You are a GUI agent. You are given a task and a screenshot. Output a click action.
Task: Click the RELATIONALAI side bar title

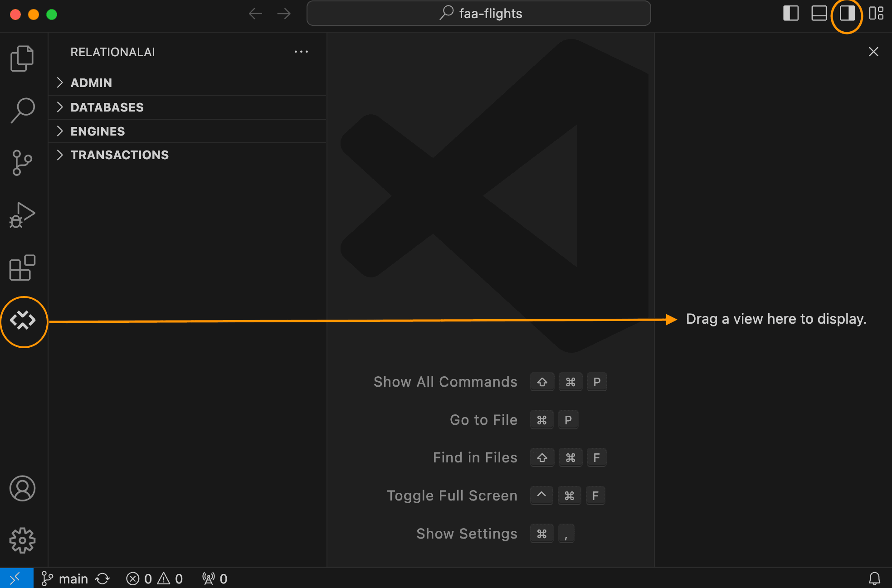[112, 52]
